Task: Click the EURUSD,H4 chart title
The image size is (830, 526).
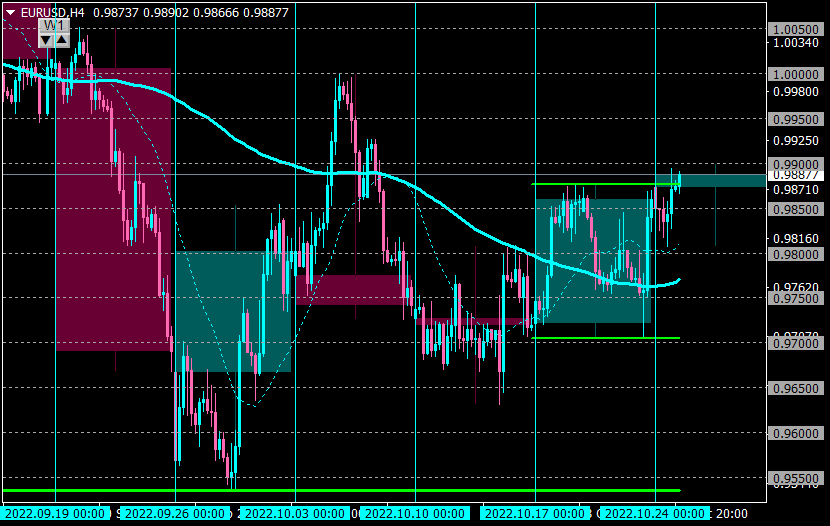Action: click(x=52, y=12)
